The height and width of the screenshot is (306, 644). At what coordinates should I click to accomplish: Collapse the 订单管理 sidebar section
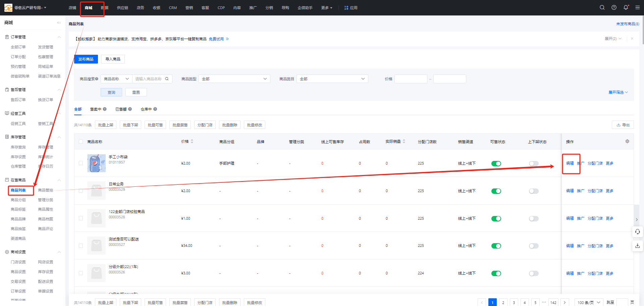pyautogui.click(x=59, y=37)
